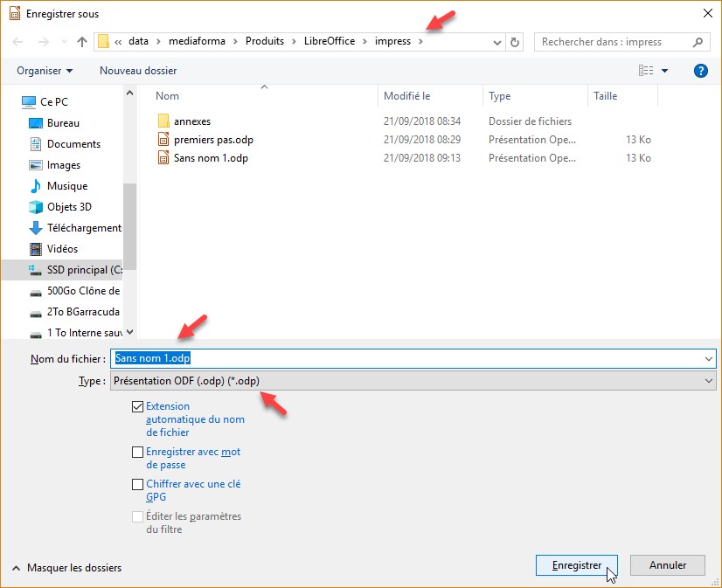
Task: Enable Chiffrer avec une clé GPG
Action: [137, 484]
